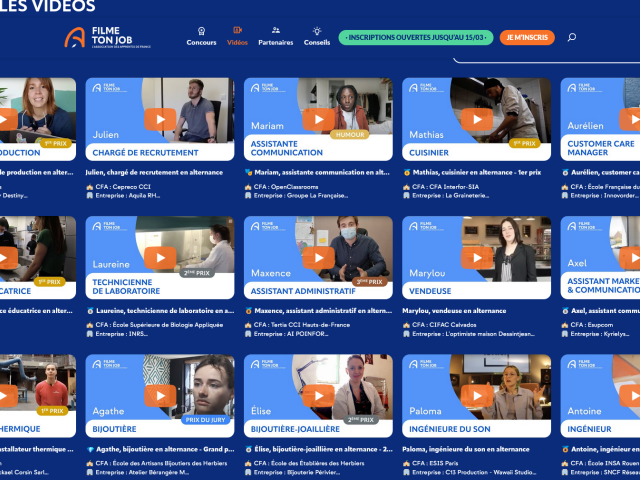Click the 3ème prix badge on Maxence's card
Viewport: 640px width, 480px height.
(369, 282)
